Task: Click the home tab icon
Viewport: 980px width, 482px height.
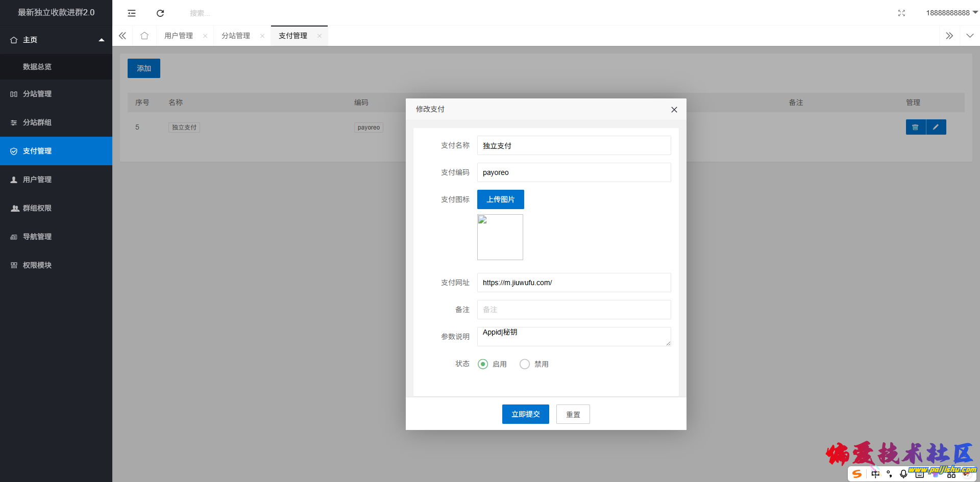Action: (144, 36)
